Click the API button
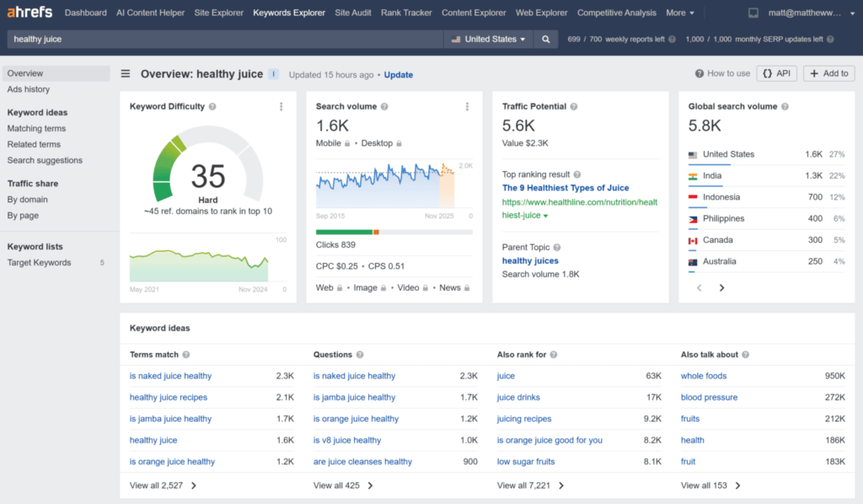863x504 pixels. [x=776, y=73]
